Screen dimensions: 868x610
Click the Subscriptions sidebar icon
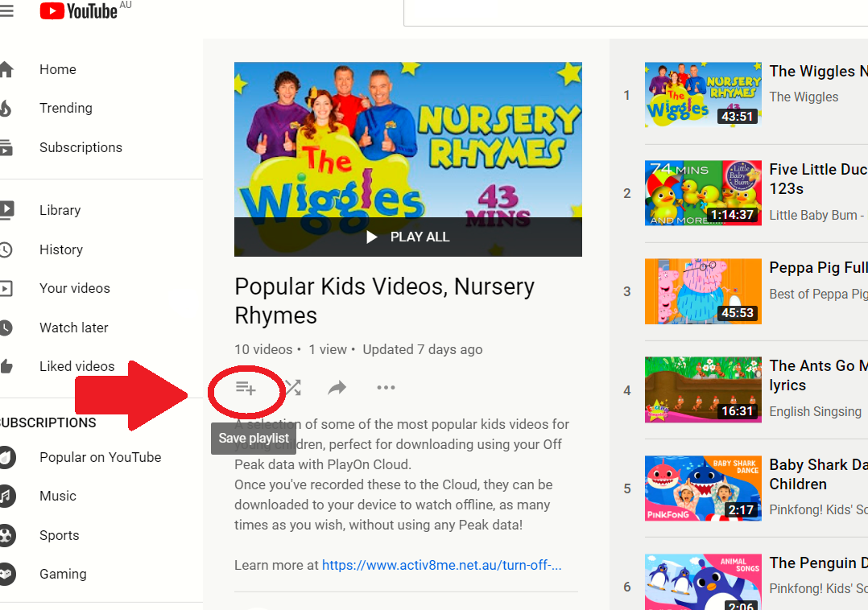[6, 147]
